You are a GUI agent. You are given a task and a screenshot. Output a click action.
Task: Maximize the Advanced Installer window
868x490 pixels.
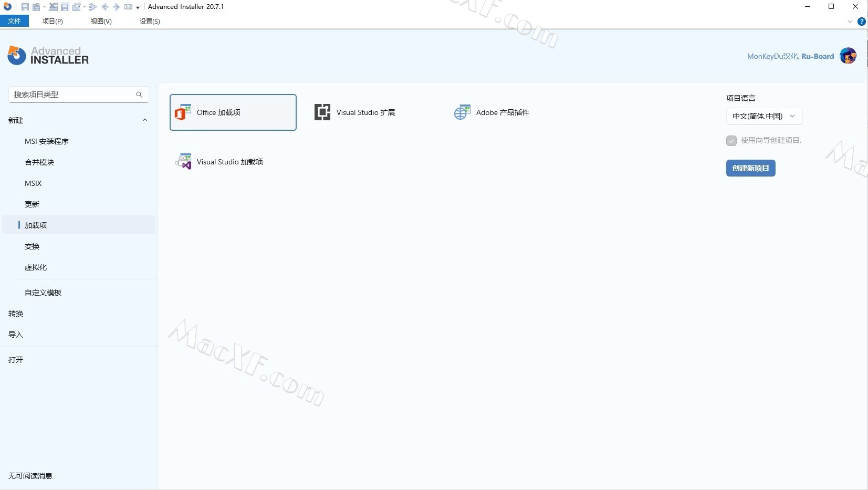pos(831,6)
